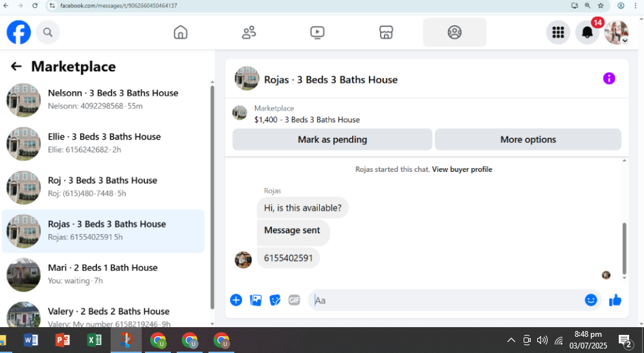This screenshot has width=644, height=353.
Task: Click the plus more-actions icon
Action: pyautogui.click(x=236, y=300)
